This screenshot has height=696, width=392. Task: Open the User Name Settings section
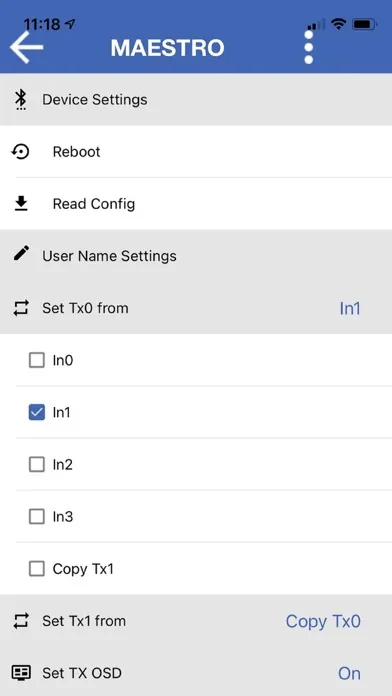click(x=196, y=256)
